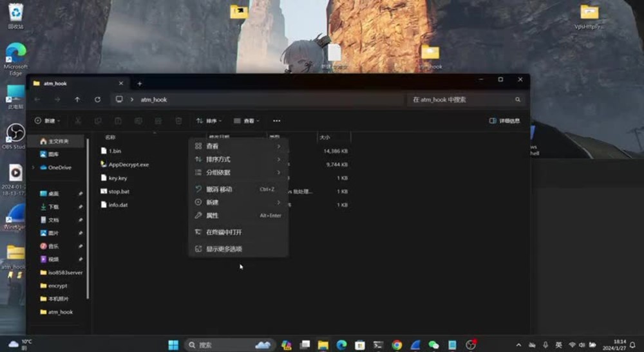Choose 撤消 移动 (Undo Move) in context menu
This screenshot has height=352, width=644.
(238, 189)
